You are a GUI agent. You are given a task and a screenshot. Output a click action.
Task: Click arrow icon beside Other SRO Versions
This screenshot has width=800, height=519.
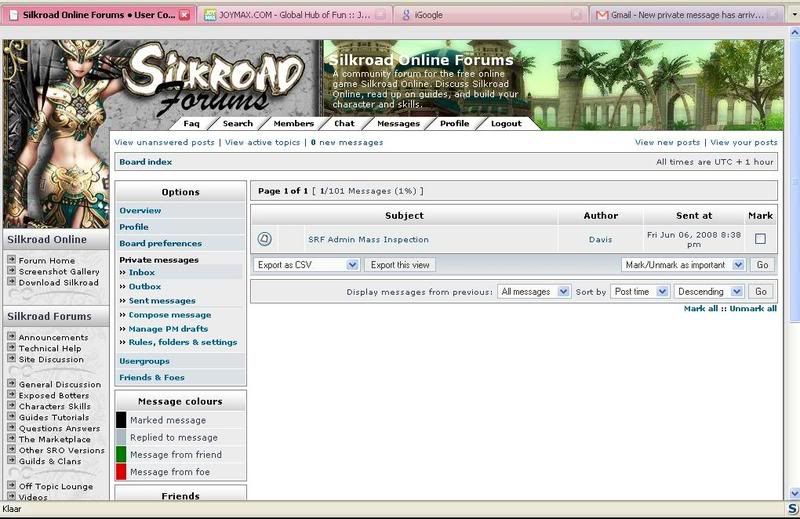(x=11, y=449)
